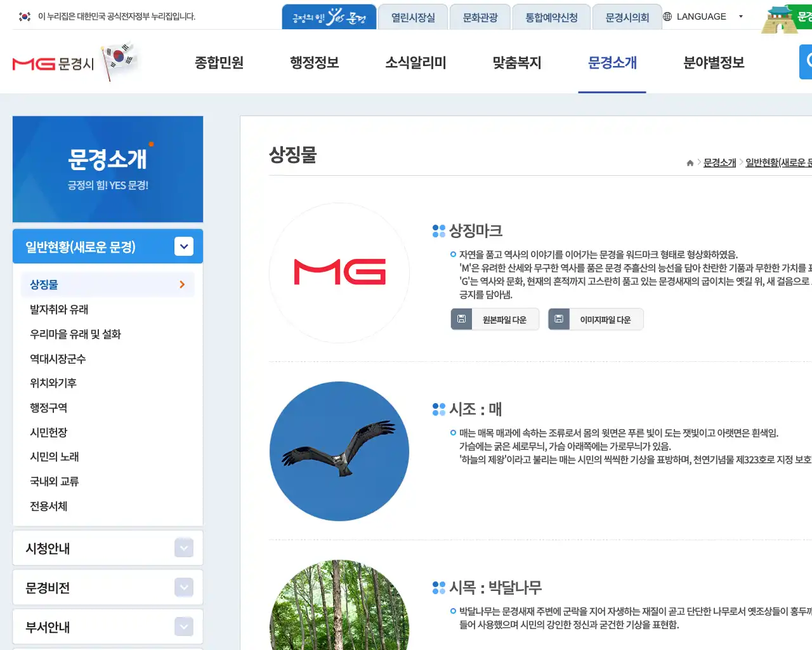Click the 시조 : 매 section heading
The width and height of the screenshot is (812, 650).
click(476, 409)
